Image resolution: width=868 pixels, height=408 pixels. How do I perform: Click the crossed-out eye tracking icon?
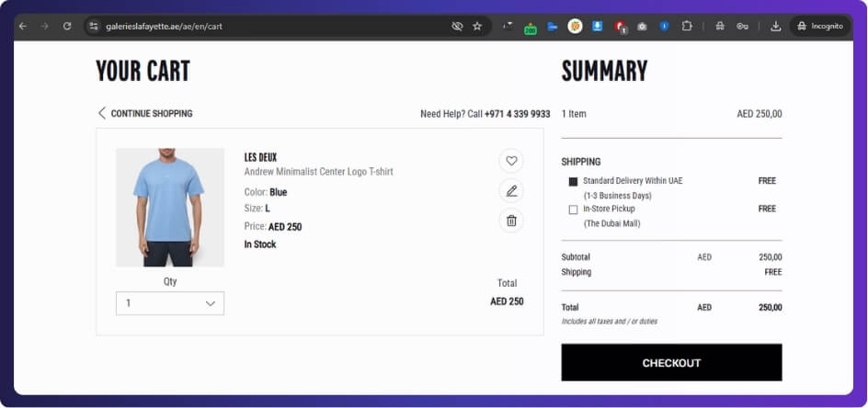point(457,26)
